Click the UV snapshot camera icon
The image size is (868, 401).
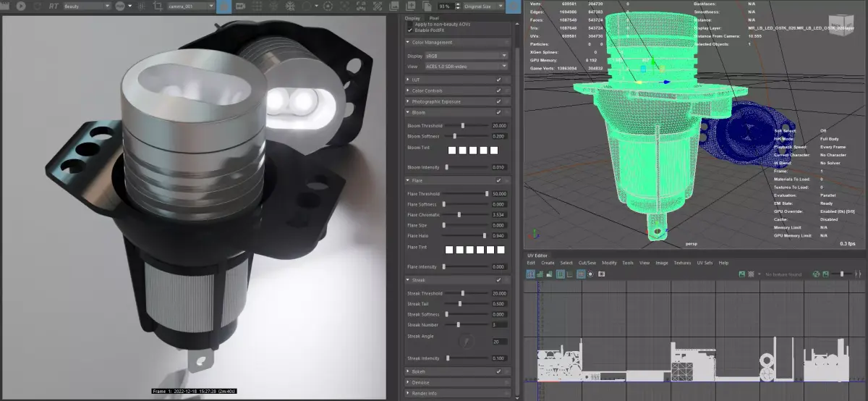coord(601,274)
